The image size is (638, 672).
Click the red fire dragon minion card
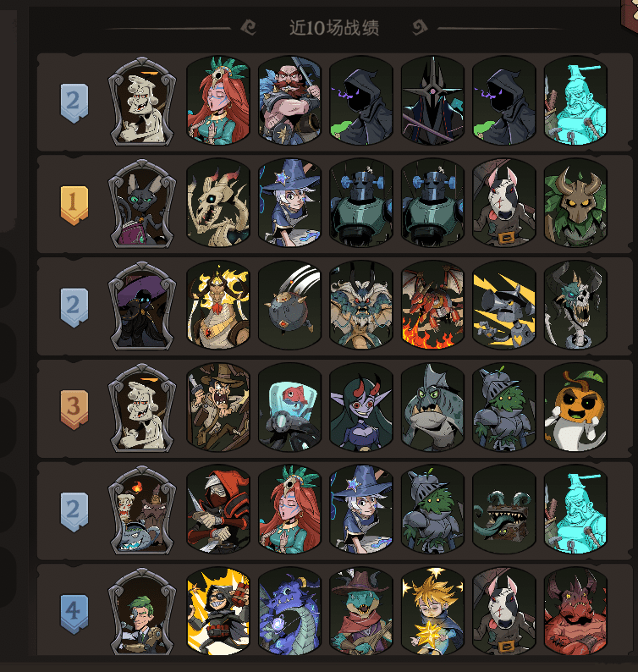tap(432, 306)
